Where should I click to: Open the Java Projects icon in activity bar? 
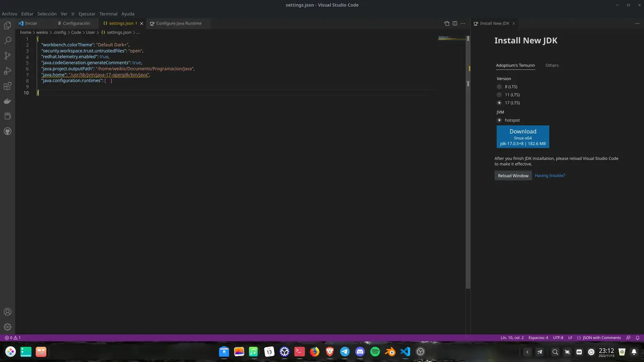(7, 116)
